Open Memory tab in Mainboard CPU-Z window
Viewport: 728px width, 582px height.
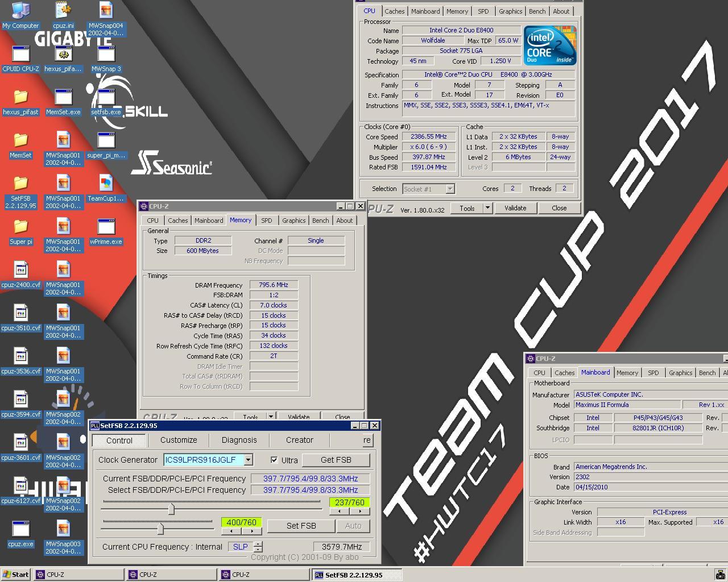627,373
